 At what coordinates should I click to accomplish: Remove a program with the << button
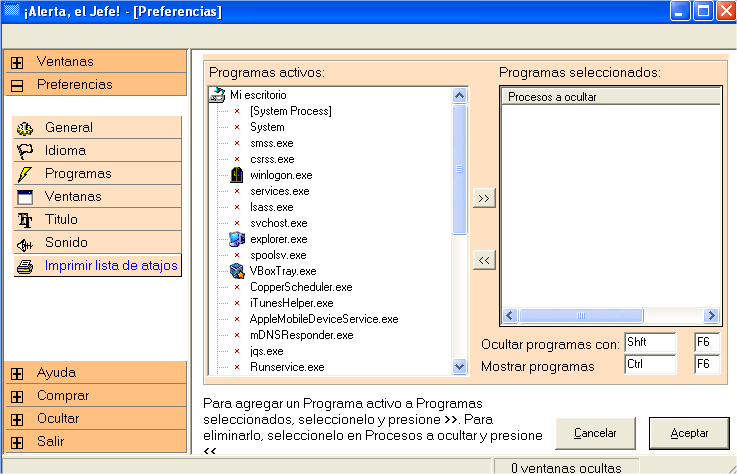click(484, 260)
